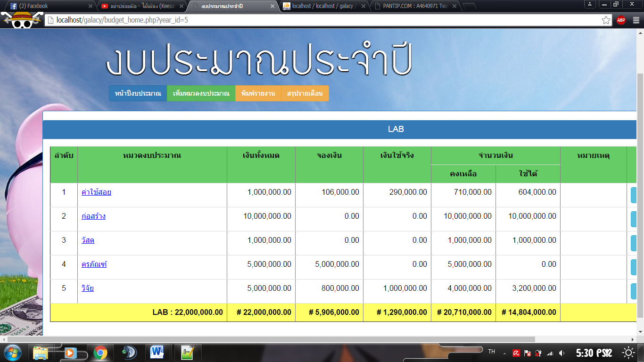The image size is (644, 362).
Task: Click the volume speaker tray icon
Action: pos(561,353)
